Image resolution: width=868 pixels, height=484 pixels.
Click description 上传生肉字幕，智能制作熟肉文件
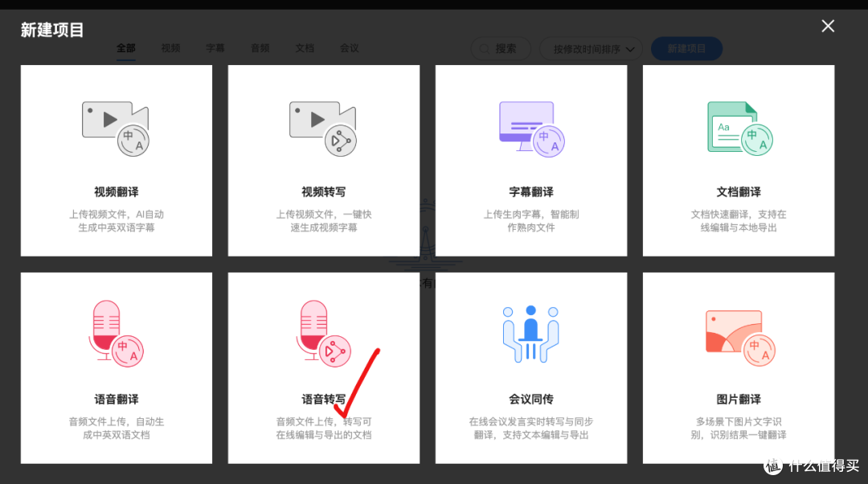coord(531,221)
